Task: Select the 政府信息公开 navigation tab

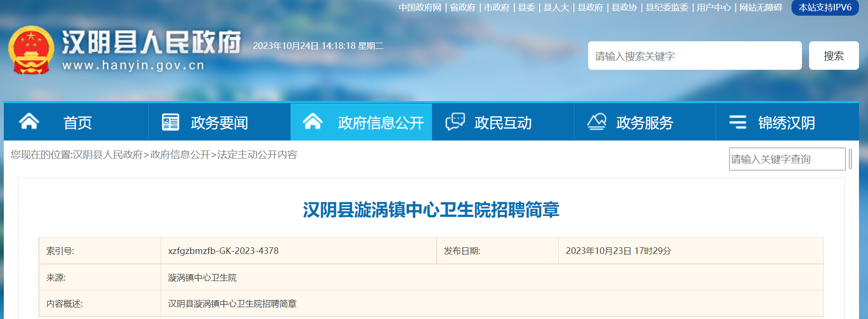Action: tap(362, 122)
